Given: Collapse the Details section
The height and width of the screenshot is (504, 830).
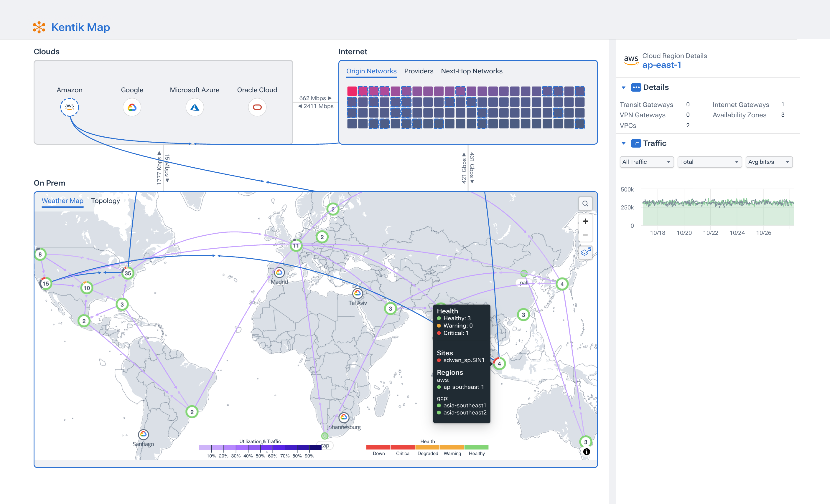Looking at the screenshot, I should 623,87.
